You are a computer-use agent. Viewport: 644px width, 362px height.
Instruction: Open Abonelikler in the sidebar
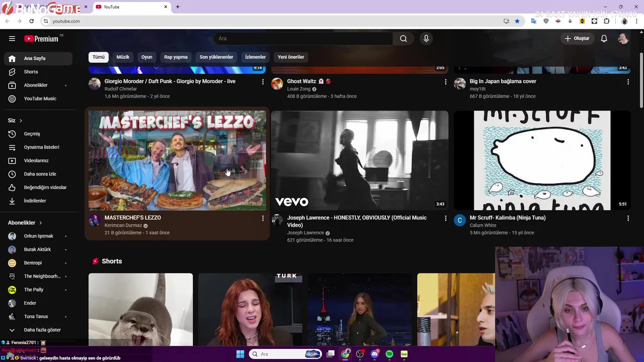coord(38,85)
